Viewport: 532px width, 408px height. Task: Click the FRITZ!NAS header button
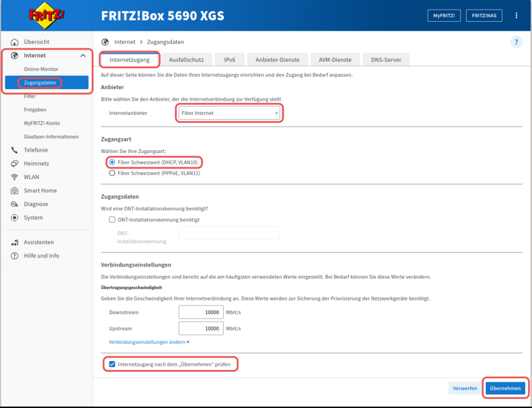tap(484, 16)
